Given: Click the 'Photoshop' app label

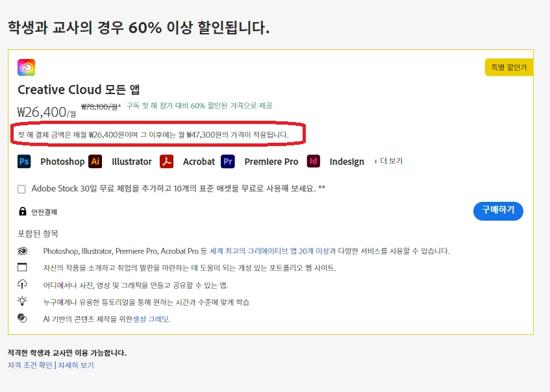Looking at the screenshot, I should point(62,162).
